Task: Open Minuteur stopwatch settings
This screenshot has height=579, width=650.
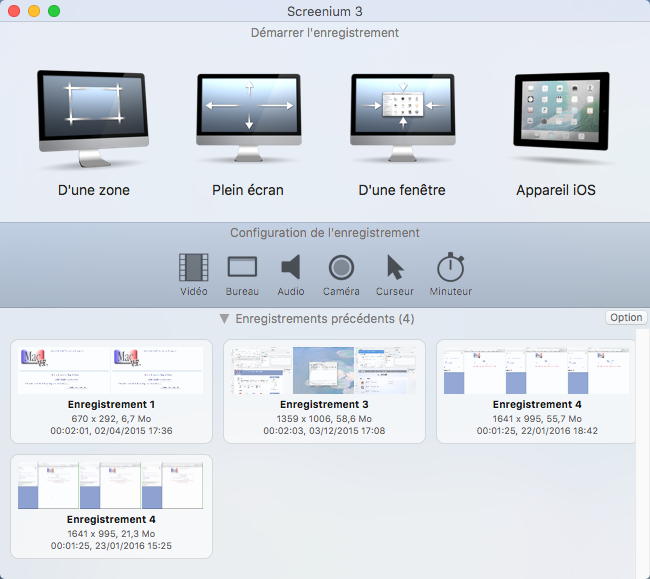Action: [x=451, y=267]
